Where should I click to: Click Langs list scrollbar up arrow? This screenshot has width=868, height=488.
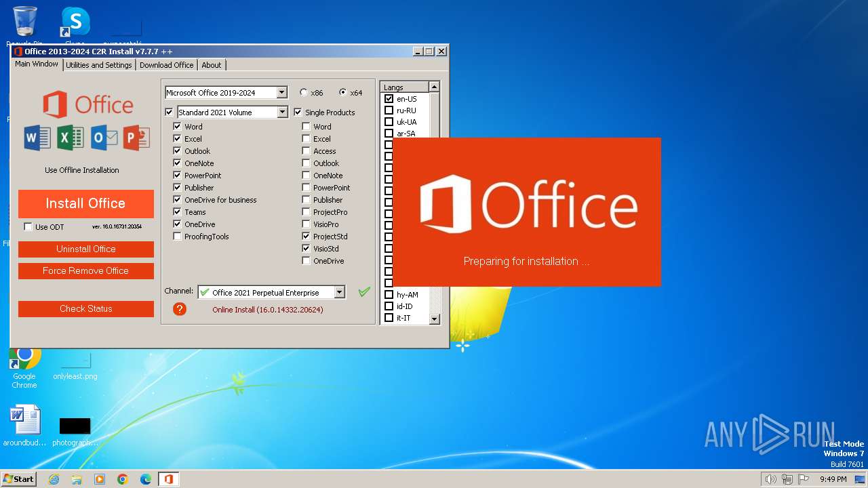435,87
